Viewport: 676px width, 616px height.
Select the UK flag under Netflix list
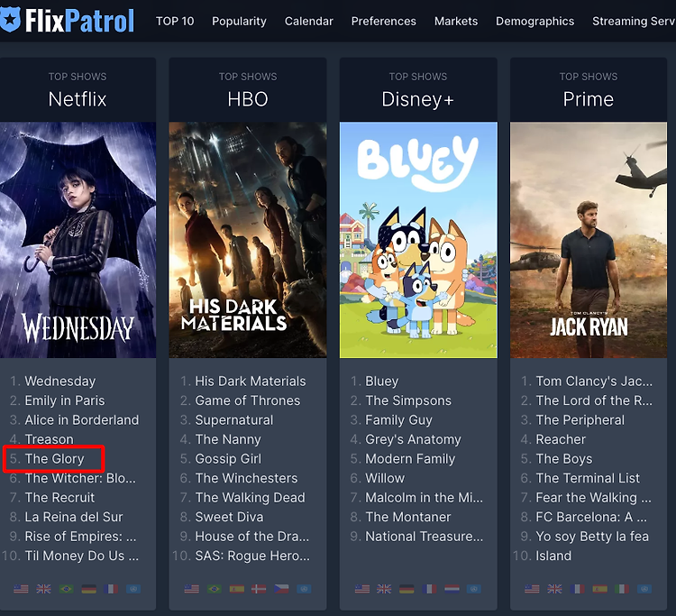(43, 589)
